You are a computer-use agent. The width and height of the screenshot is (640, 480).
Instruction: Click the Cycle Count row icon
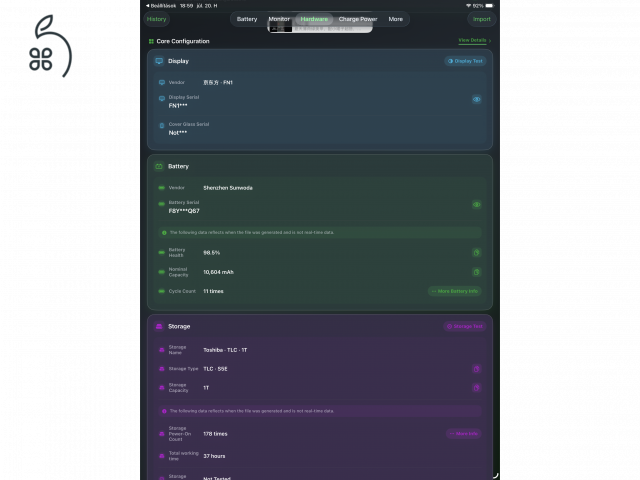coord(162,291)
